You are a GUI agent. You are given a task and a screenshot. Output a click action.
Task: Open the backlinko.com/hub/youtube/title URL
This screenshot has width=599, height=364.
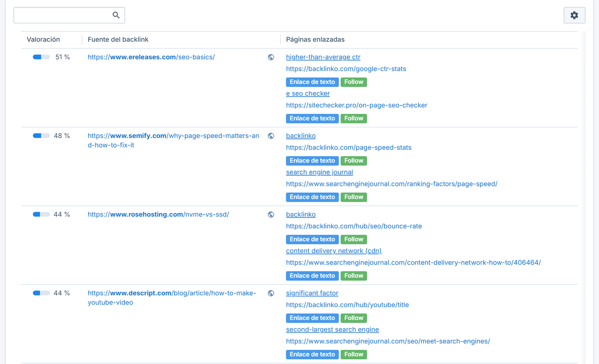pos(347,305)
